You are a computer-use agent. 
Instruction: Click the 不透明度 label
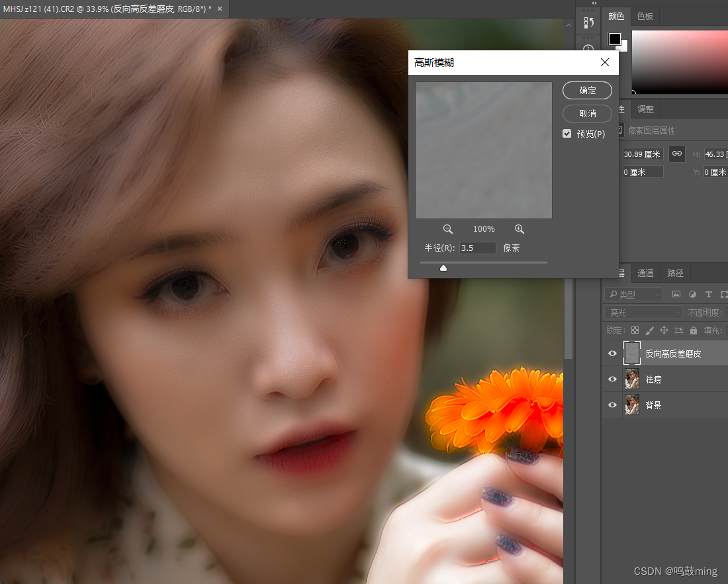(x=705, y=313)
